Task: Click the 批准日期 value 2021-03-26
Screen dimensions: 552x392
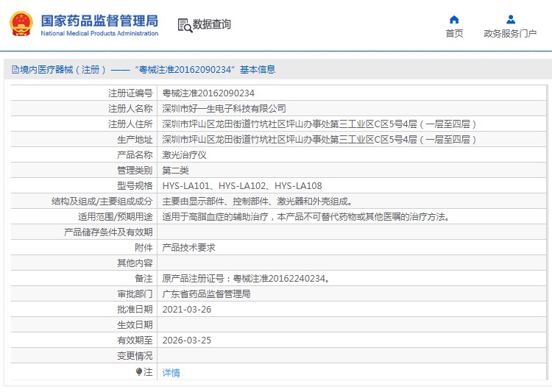Action: click(186, 310)
